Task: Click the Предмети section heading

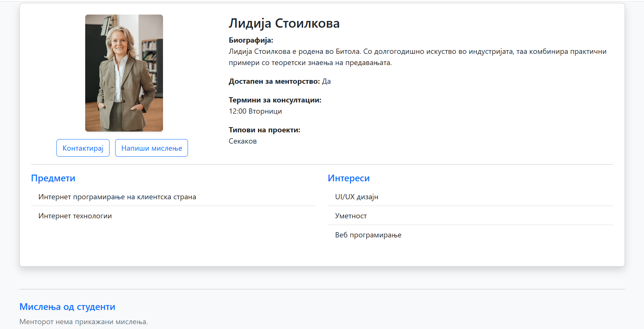Action: 53,178
